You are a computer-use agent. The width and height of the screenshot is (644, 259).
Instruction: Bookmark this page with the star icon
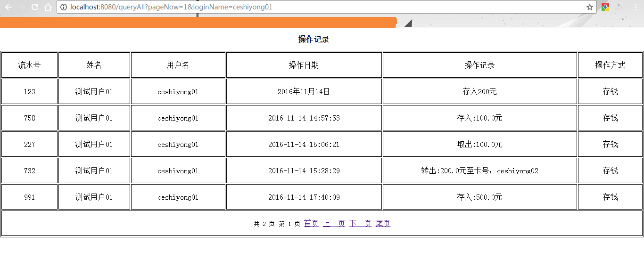pyautogui.click(x=589, y=7)
